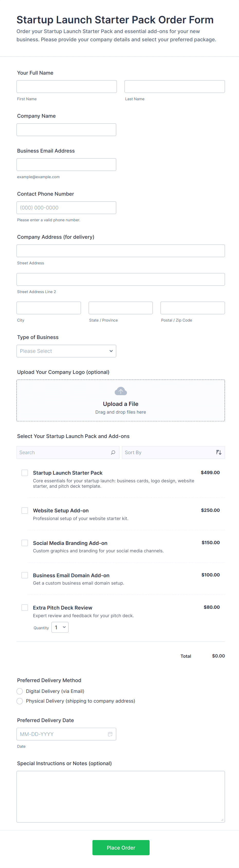Choose Digital Delivery via Email option
The image size is (239, 868).
[x=20, y=691]
